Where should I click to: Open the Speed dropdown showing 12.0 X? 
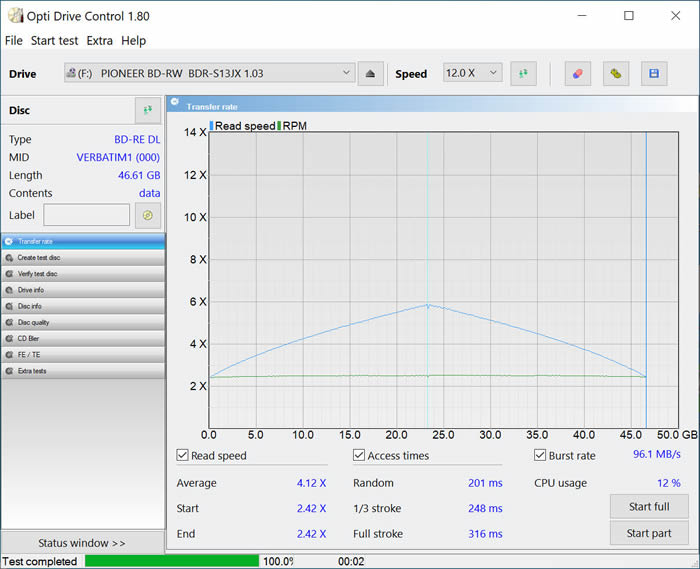(472, 73)
